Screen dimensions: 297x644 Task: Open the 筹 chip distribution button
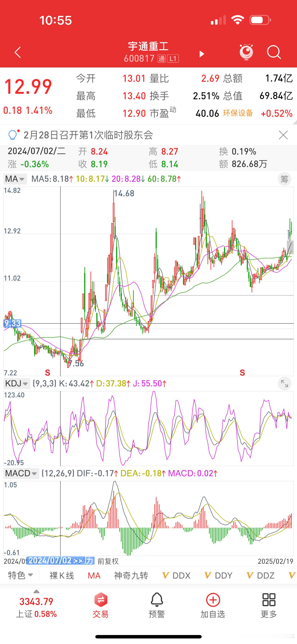(x=285, y=179)
